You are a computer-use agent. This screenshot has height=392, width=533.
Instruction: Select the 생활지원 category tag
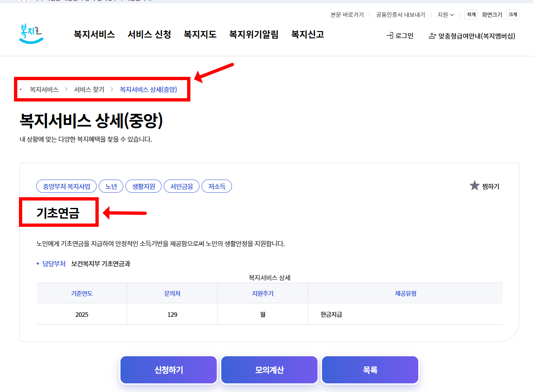click(x=143, y=186)
